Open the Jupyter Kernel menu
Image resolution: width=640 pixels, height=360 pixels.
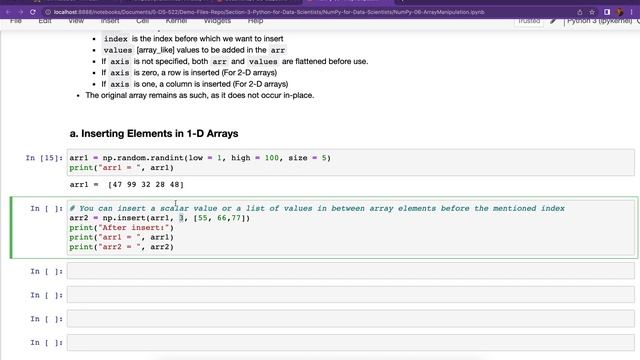click(176, 21)
